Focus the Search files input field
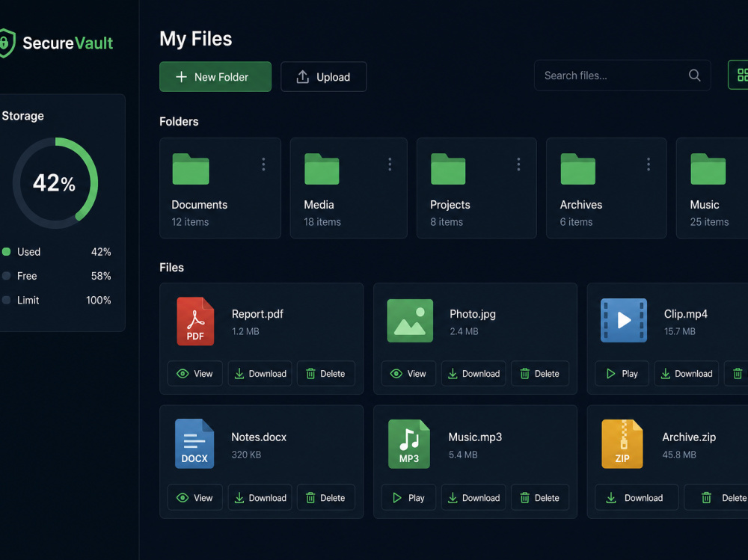The height and width of the screenshot is (560, 748). click(622, 76)
